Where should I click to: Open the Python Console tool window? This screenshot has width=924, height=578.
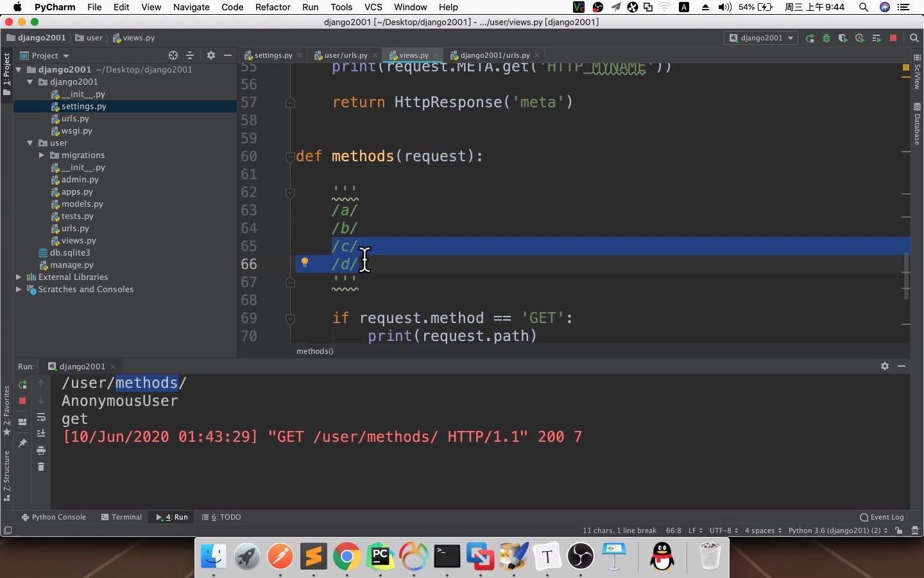coord(54,517)
